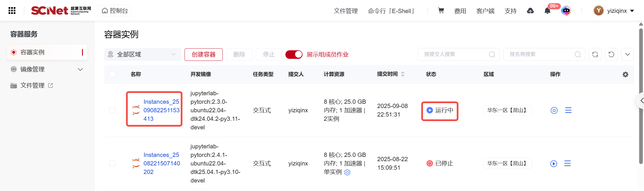Click the refresh list icon button
The image size is (644, 191).
tap(595, 55)
